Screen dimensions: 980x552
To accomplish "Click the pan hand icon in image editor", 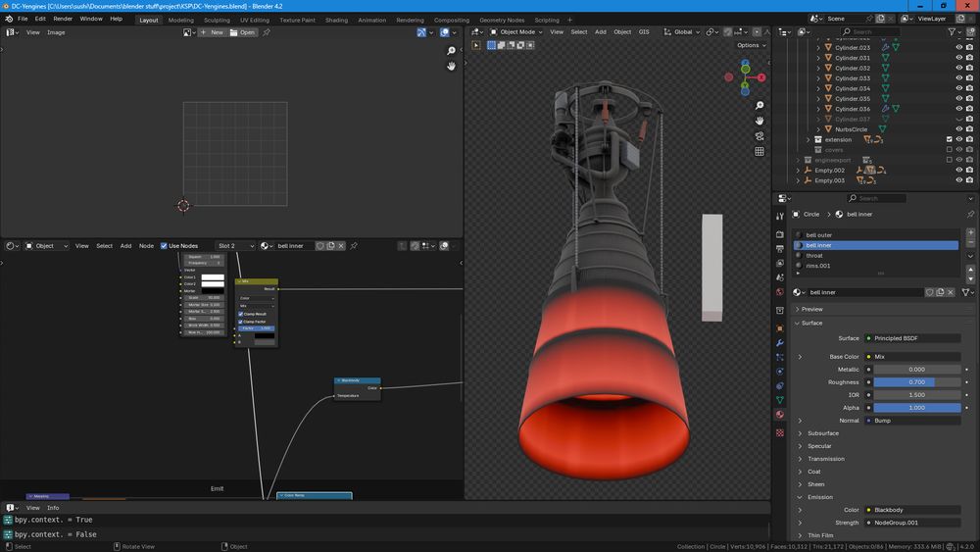I will (x=452, y=66).
